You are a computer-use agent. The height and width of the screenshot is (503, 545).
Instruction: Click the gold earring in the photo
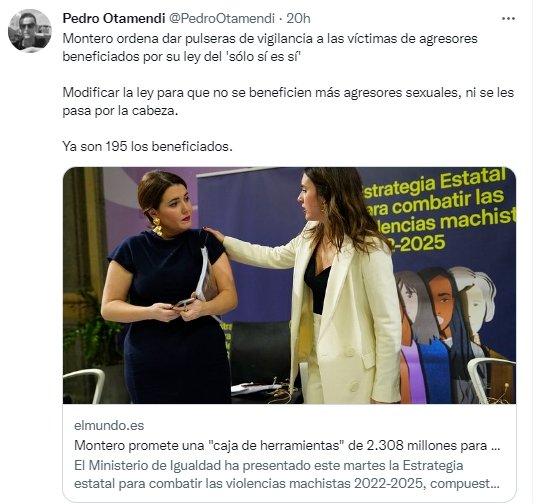(157, 226)
